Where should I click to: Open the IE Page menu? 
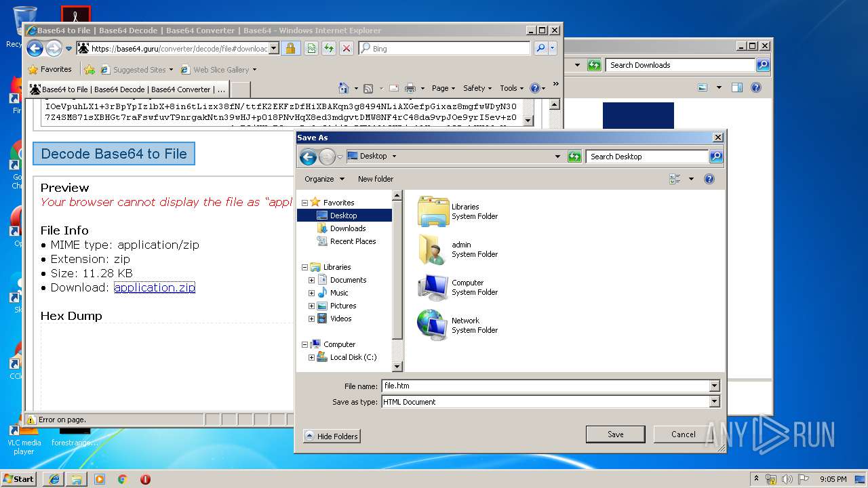click(444, 88)
